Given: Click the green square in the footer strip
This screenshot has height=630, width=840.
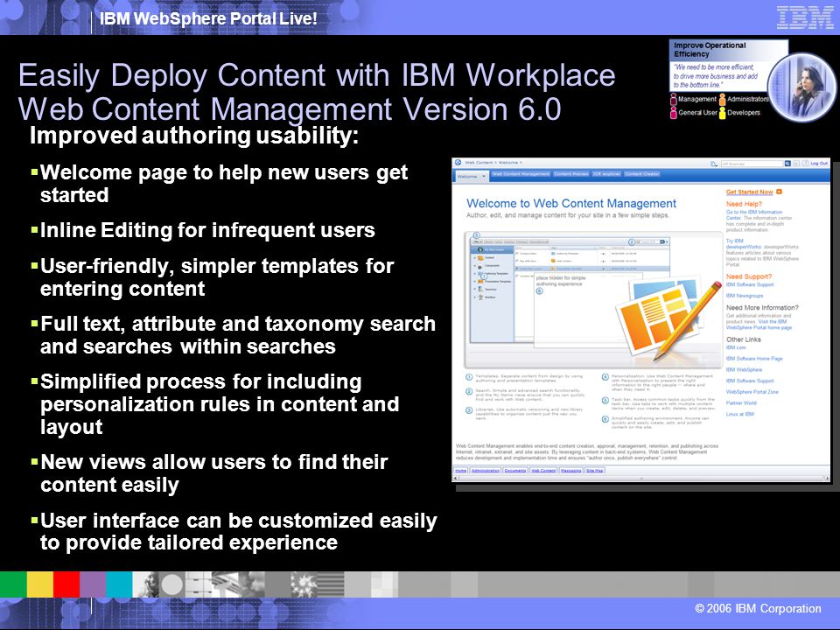Looking at the screenshot, I should [x=13, y=584].
